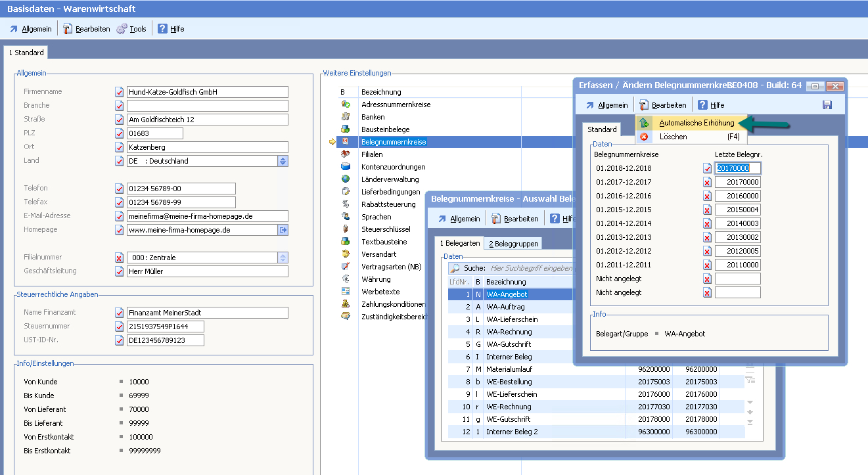The image size is (868, 475).
Task: Click the Zahlungskonditionen icon
Action: pos(346,304)
